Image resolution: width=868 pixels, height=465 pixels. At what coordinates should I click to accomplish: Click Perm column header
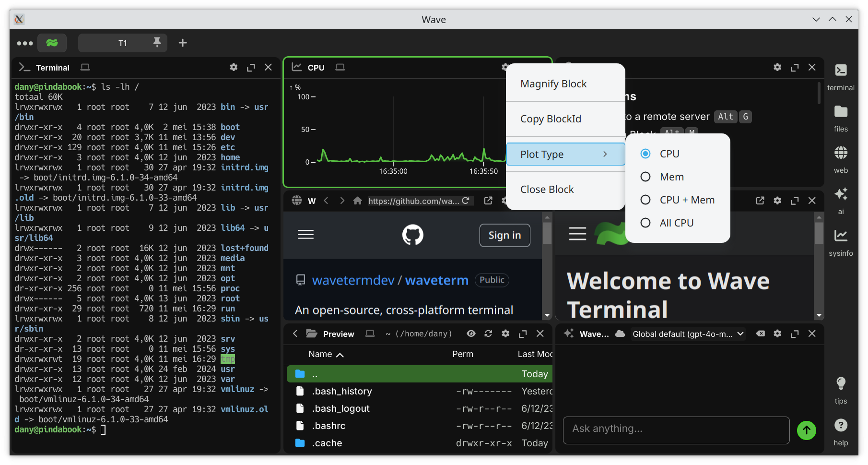click(x=463, y=354)
